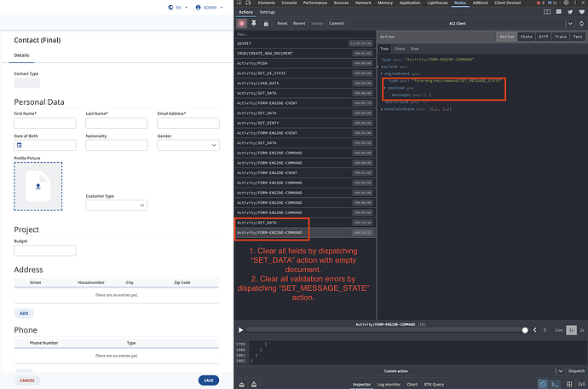
Task: Click the dispatcher terminal prompt icon
Action: click(x=555, y=384)
